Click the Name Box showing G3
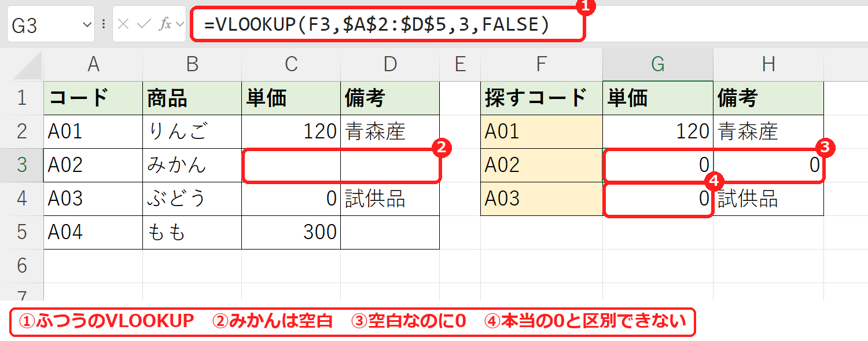The image size is (868, 341). (50, 24)
